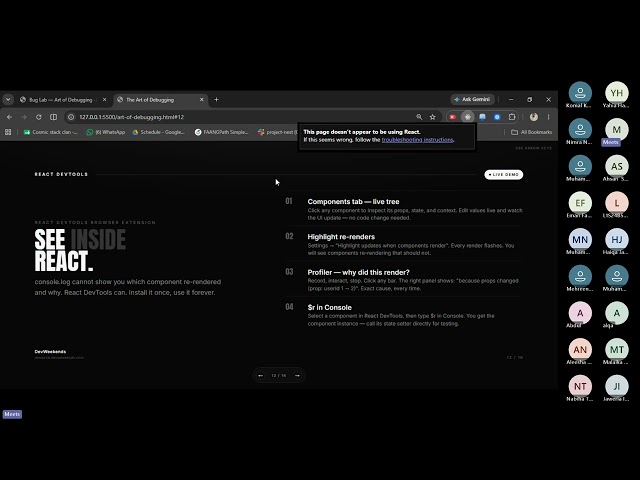Select participant JI avatar

pos(617,386)
